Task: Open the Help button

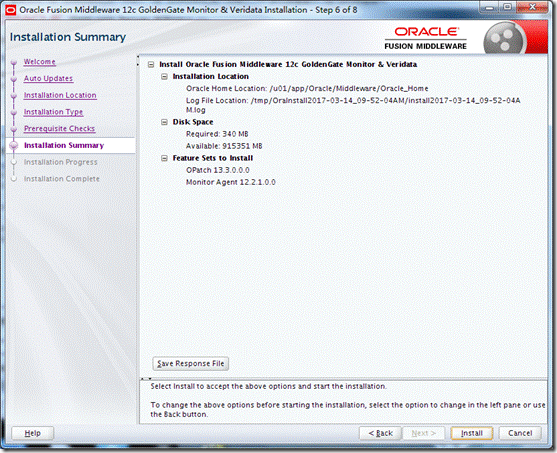Action: pyautogui.click(x=33, y=433)
